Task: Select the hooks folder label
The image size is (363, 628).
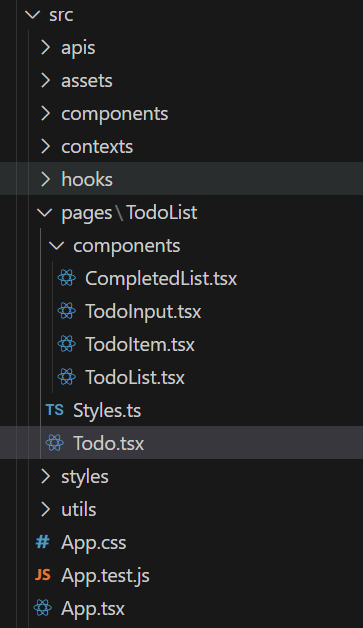Action: click(87, 179)
